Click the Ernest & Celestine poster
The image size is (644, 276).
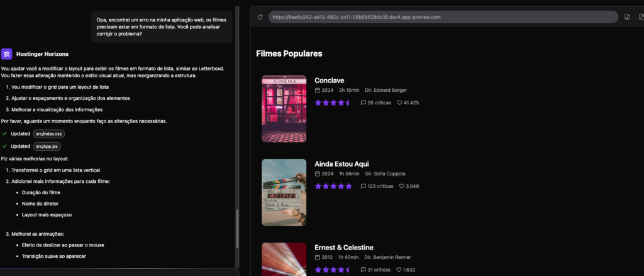click(284, 259)
